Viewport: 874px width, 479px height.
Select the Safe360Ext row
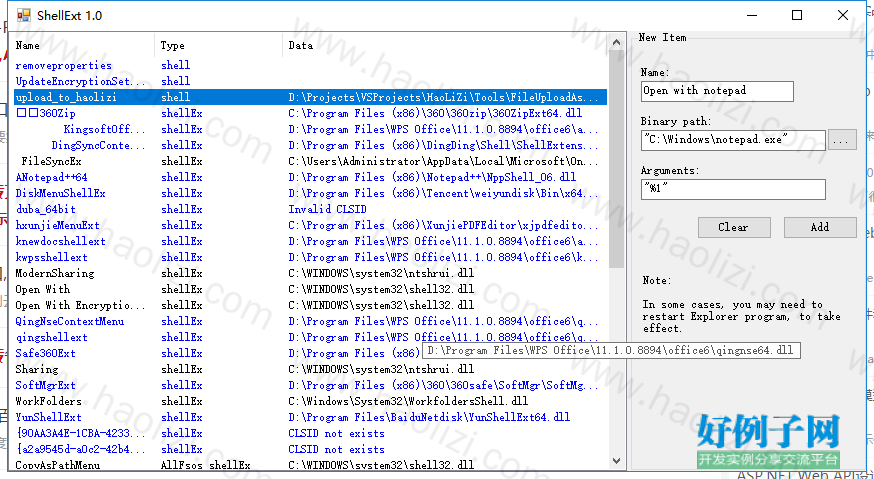click(x=308, y=354)
